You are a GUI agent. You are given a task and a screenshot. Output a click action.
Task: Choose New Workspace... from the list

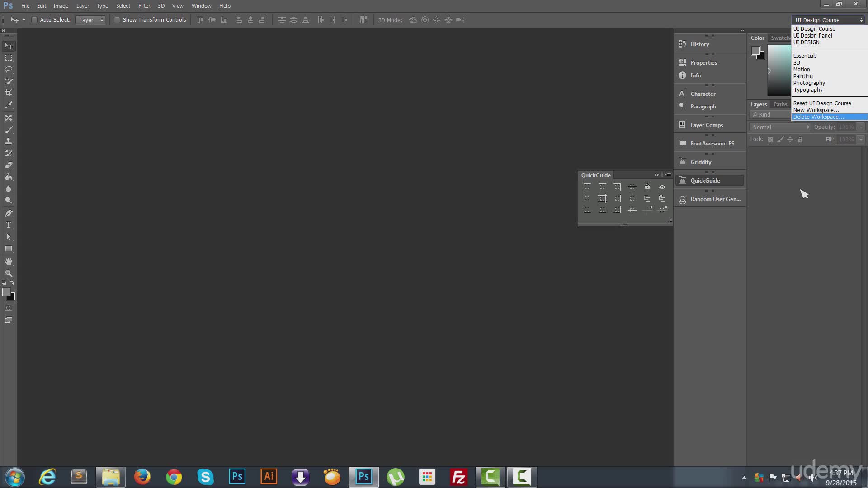coord(829,110)
